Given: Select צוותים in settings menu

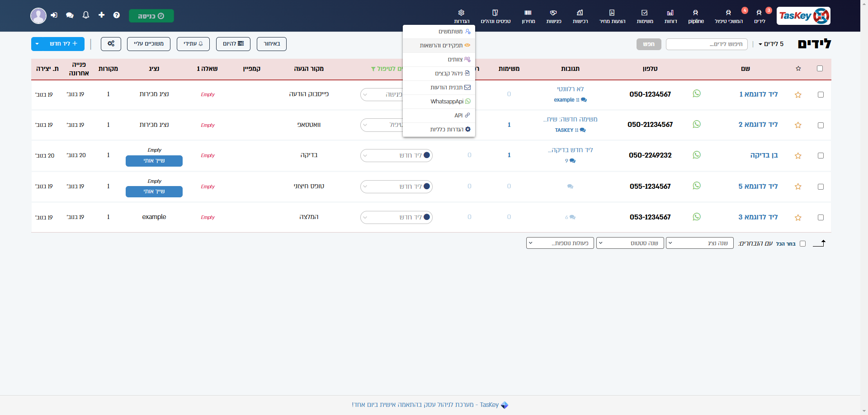Looking at the screenshot, I should pos(439,60).
